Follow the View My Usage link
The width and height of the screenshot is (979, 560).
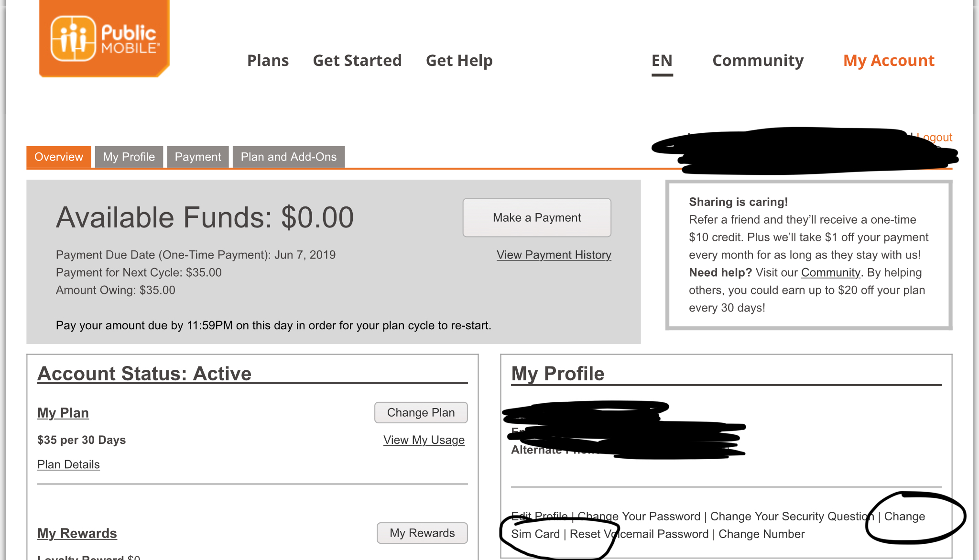[x=424, y=440]
